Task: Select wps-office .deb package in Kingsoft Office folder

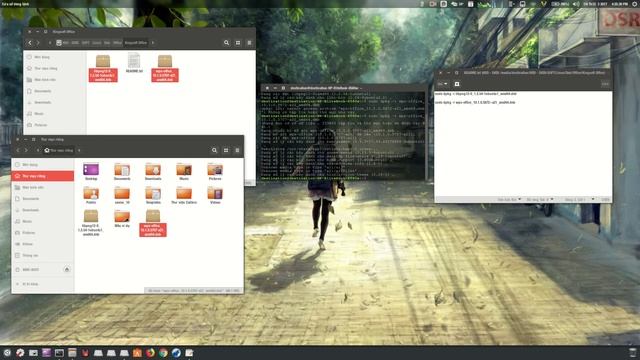Action: pyautogui.click(x=164, y=68)
